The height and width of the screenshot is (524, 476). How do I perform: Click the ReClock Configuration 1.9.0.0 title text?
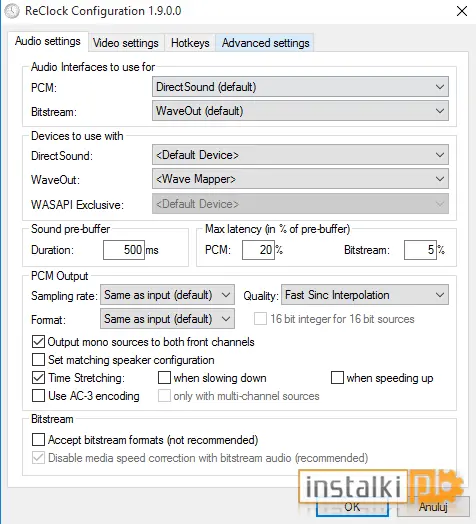click(103, 11)
